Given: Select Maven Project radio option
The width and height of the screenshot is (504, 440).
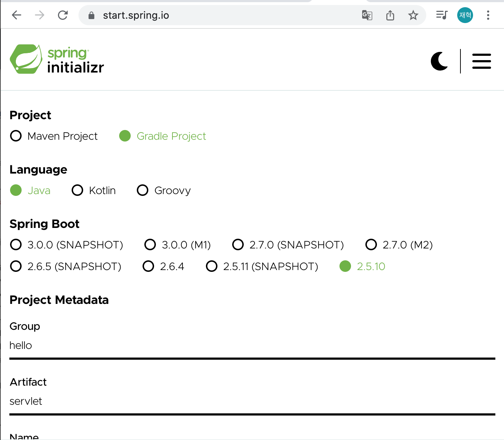Looking at the screenshot, I should (x=54, y=136).
